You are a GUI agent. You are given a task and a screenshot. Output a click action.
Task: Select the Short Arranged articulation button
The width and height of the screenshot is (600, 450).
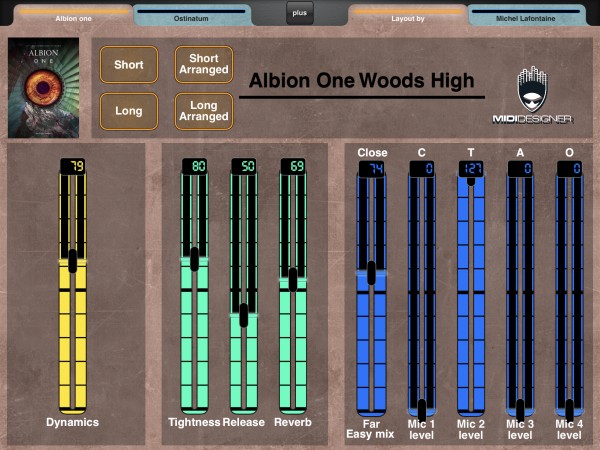[204, 65]
